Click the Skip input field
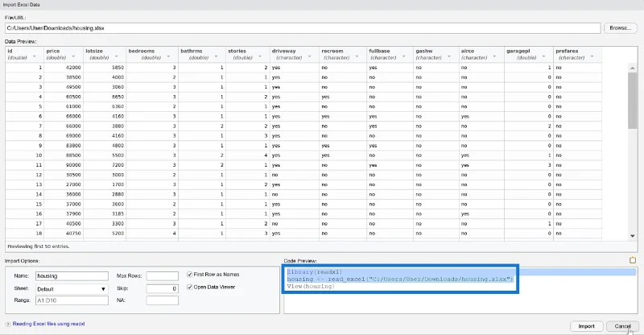This screenshot has width=644, height=335. (163, 288)
